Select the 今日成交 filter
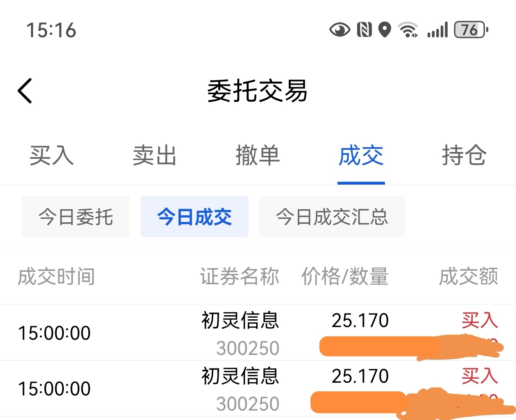This screenshot has height=420, width=516. [195, 217]
